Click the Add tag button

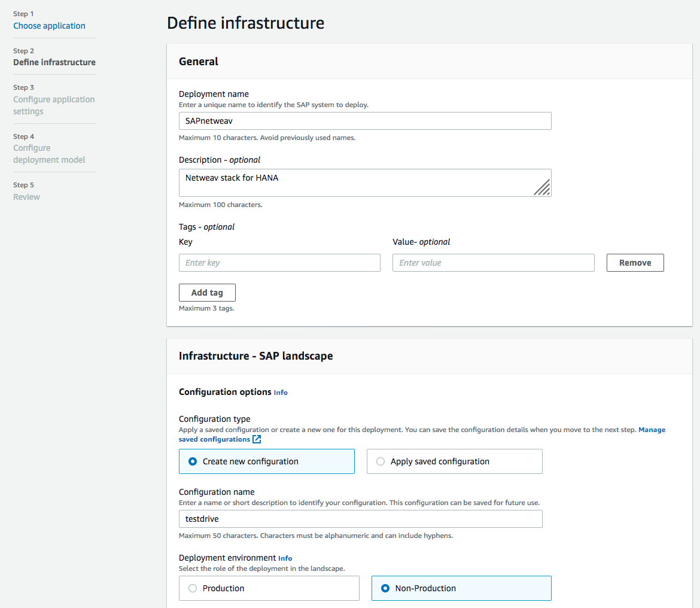207,293
